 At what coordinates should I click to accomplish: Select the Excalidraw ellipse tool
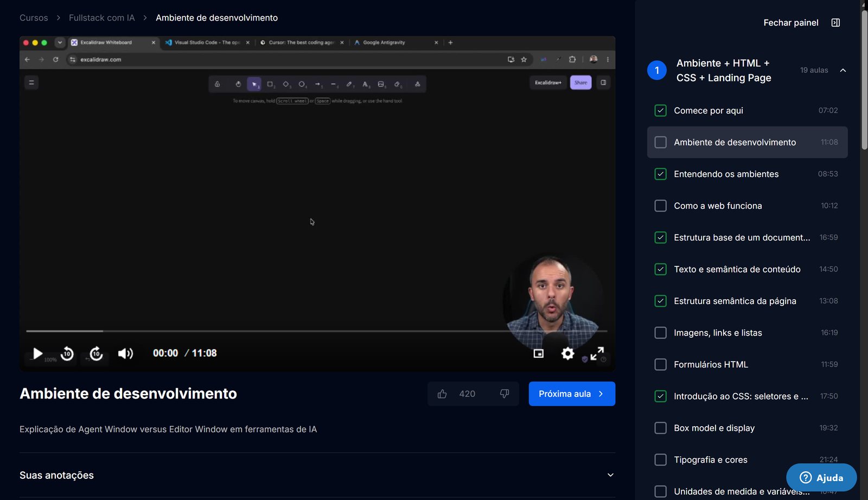302,84
